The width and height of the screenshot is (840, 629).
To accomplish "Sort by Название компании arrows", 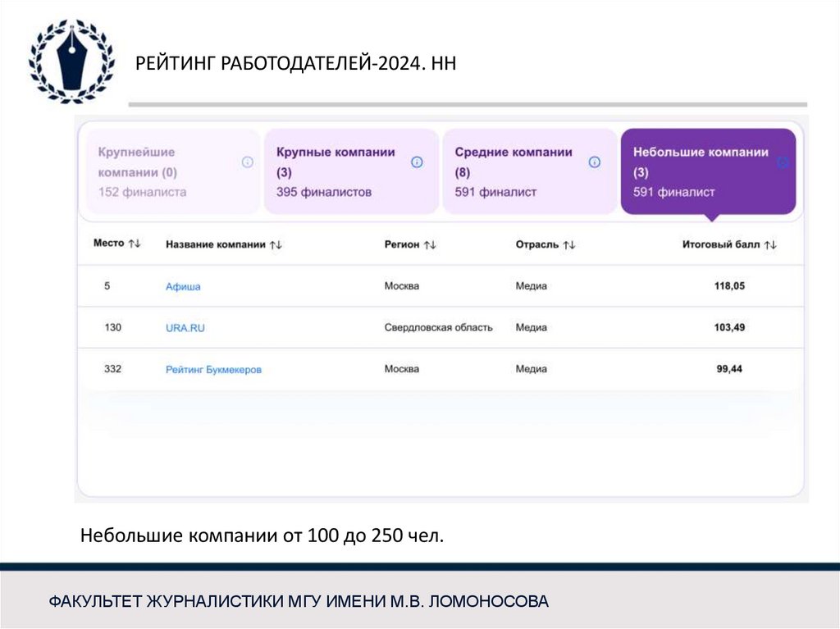I will 276,245.
